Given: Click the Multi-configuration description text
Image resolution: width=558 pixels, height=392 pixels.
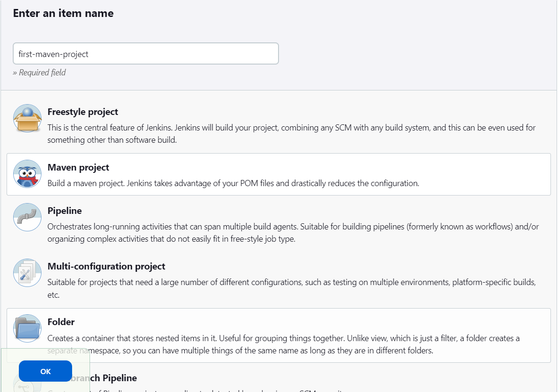Looking at the screenshot, I should pyautogui.click(x=291, y=288).
